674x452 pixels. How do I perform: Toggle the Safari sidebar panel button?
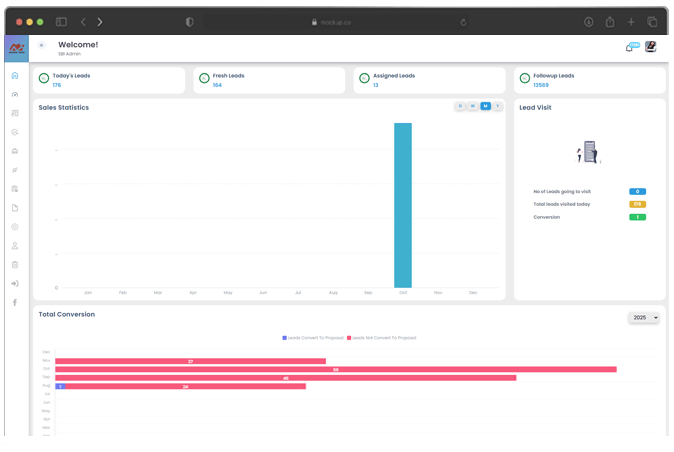61,21
